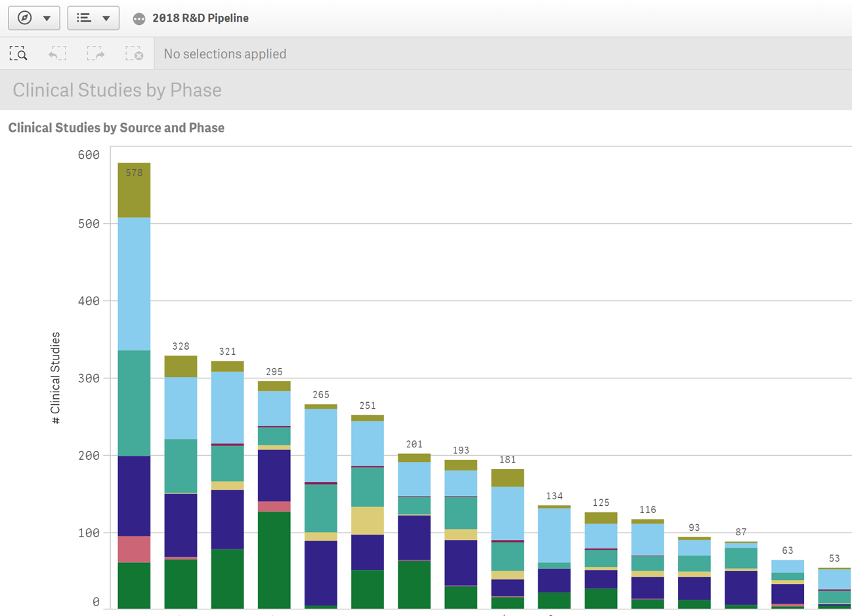Click the app info bubble icon
This screenshot has width=852, height=616.
pyautogui.click(x=138, y=19)
